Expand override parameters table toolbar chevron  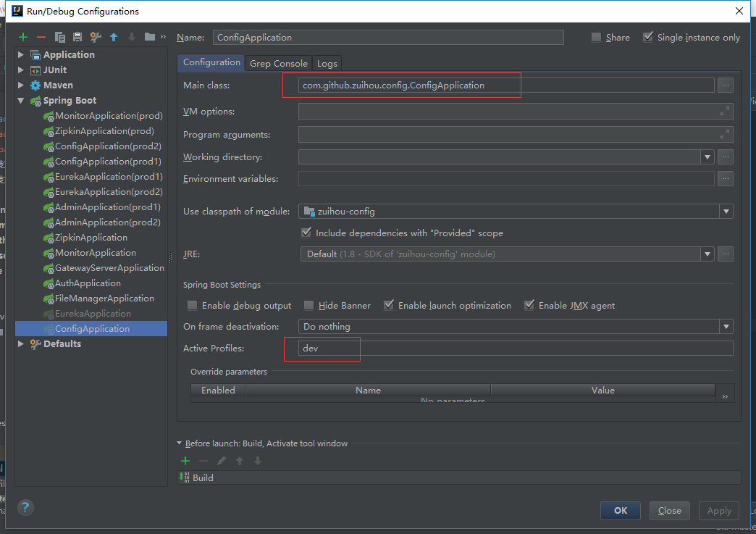725,396
